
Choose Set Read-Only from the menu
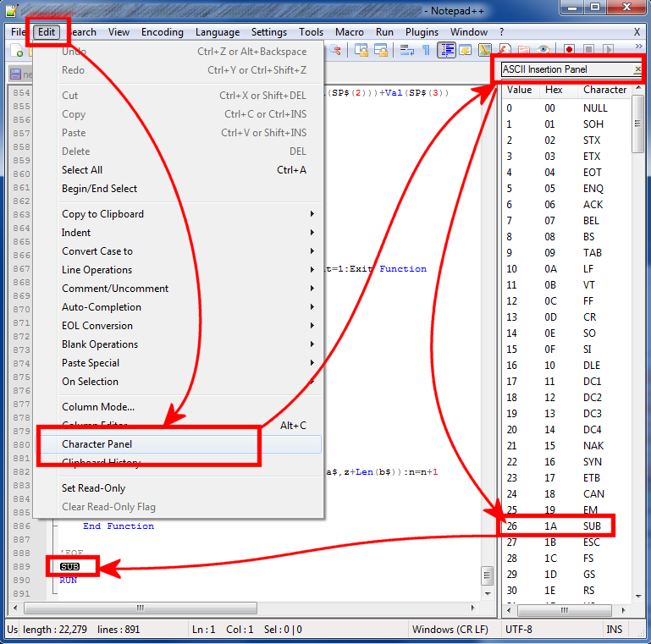tap(93, 488)
